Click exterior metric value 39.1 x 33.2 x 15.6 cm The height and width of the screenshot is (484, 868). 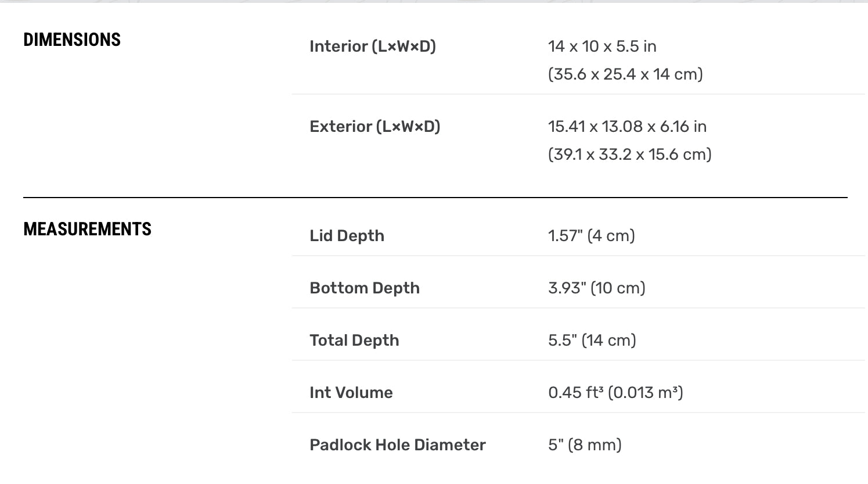coord(629,155)
